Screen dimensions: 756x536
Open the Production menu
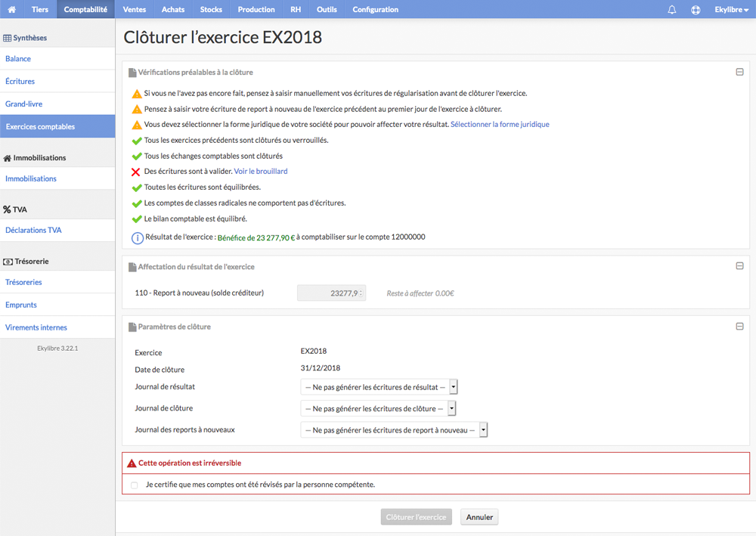[x=256, y=9]
